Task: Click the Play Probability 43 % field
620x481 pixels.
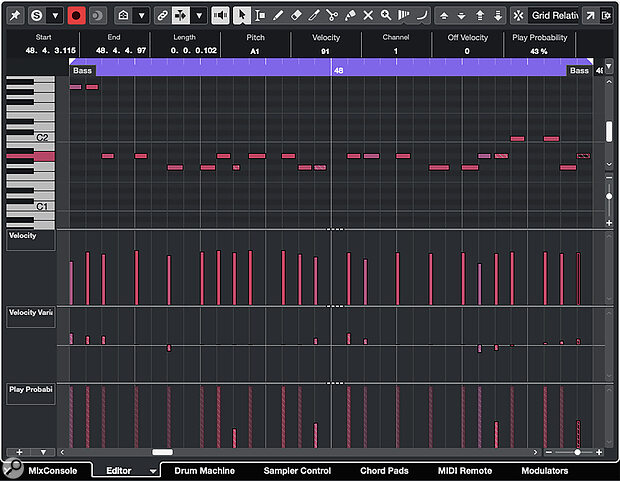Action: 539,51
